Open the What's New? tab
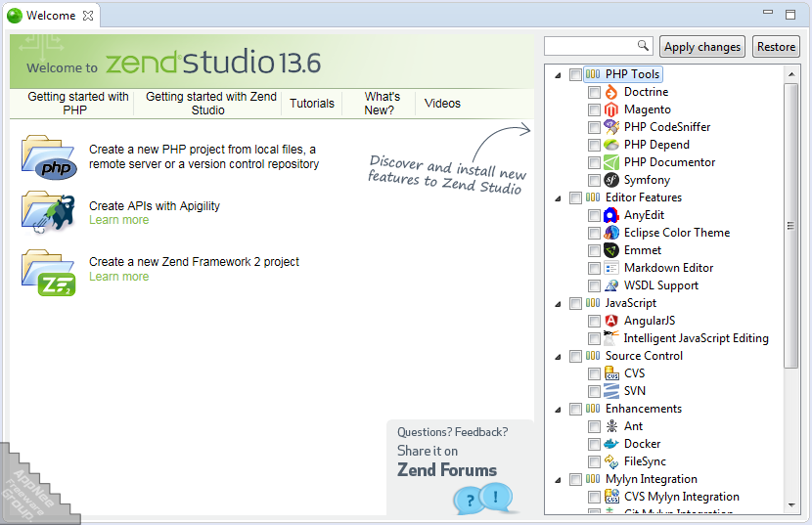The image size is (812, 525). pyautogui.click(x=382, y=103)
